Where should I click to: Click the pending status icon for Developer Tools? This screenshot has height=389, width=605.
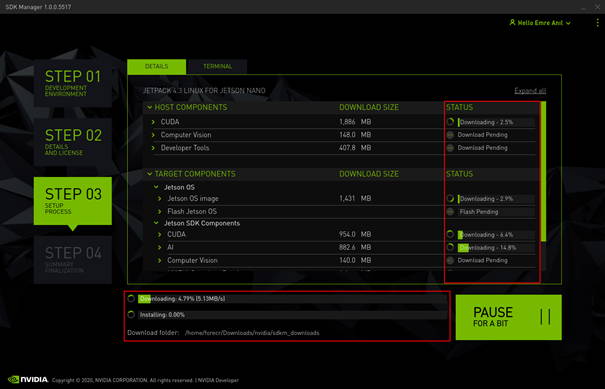pyautogui.click(x=450, y=148)
